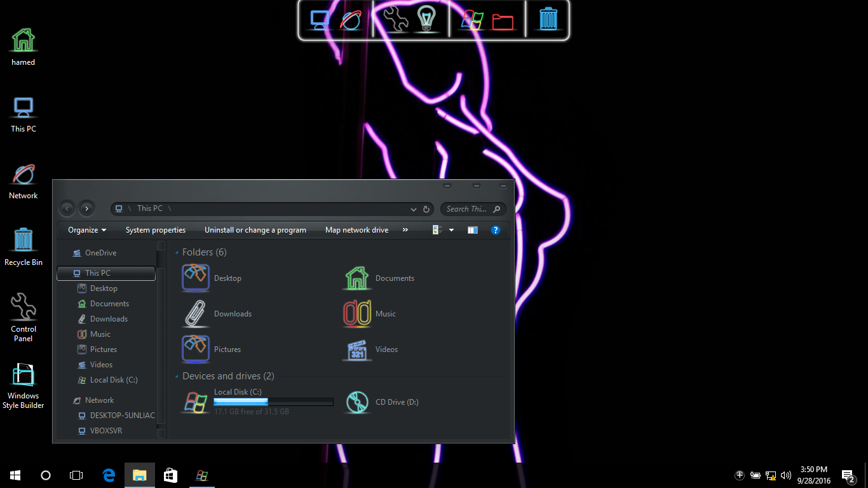
Task: Collapse the Devices and drives group
Action: (177, 377)
